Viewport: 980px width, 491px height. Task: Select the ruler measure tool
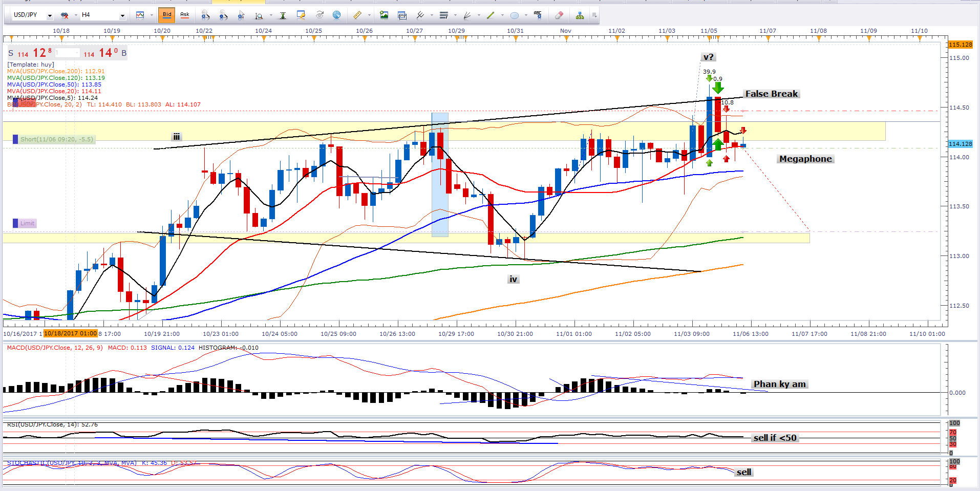pos(357,15)
